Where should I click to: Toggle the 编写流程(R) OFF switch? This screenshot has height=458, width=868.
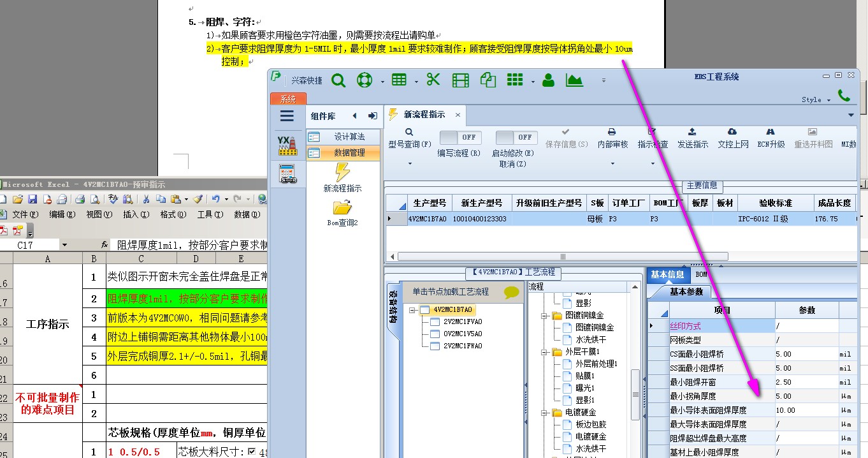(461, 137)
